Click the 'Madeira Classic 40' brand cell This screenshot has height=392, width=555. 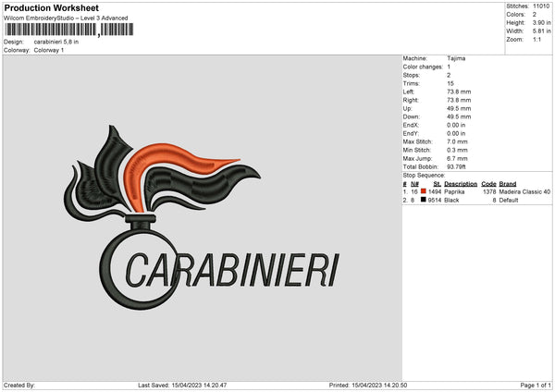click(x=524, y=191)
